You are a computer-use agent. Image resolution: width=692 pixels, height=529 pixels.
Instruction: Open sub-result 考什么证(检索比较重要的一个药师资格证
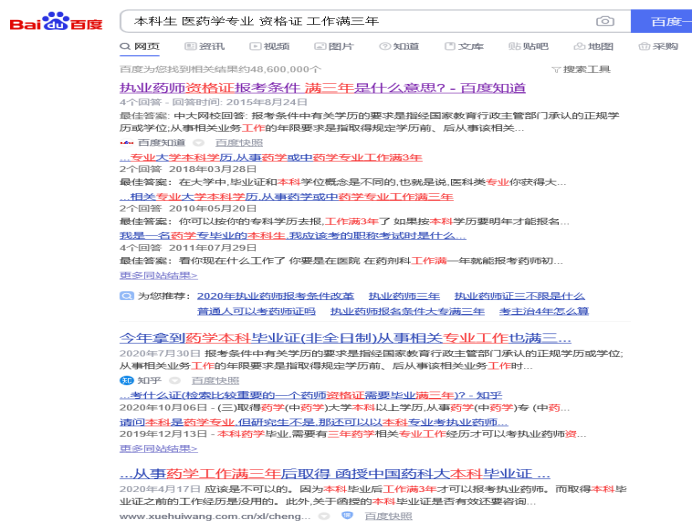coord(311,395)
